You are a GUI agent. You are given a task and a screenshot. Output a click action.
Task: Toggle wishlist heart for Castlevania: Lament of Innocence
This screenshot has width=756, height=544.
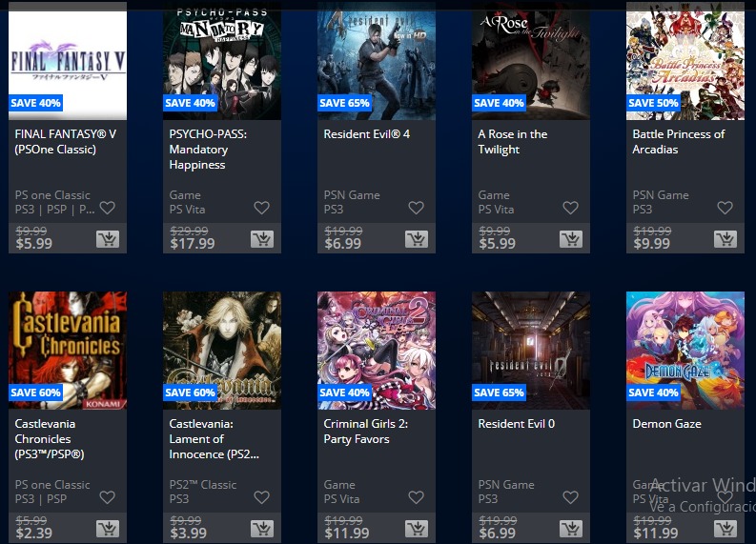262,497
